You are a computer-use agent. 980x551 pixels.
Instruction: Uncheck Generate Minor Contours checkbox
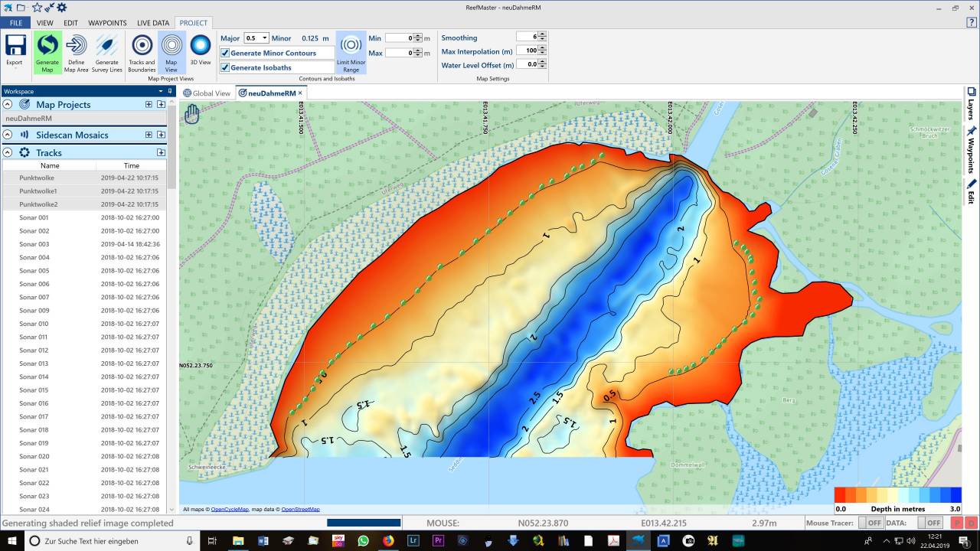226,53
